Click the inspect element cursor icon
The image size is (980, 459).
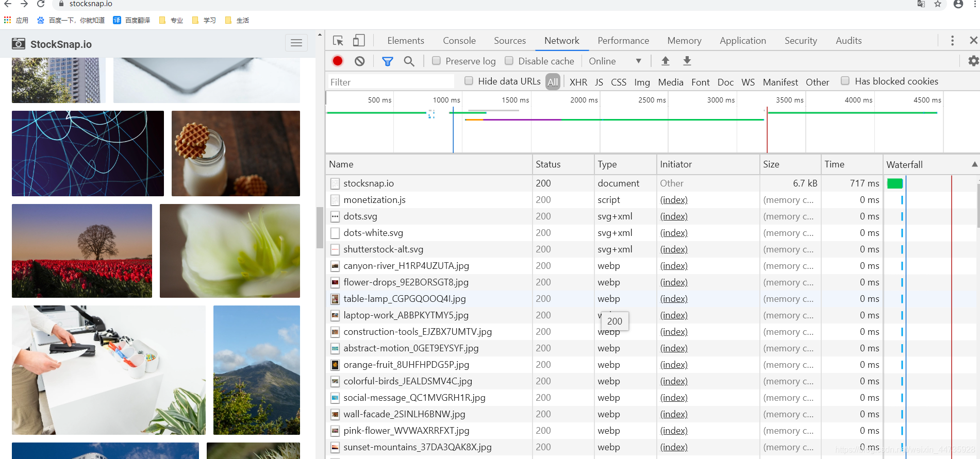338,41
